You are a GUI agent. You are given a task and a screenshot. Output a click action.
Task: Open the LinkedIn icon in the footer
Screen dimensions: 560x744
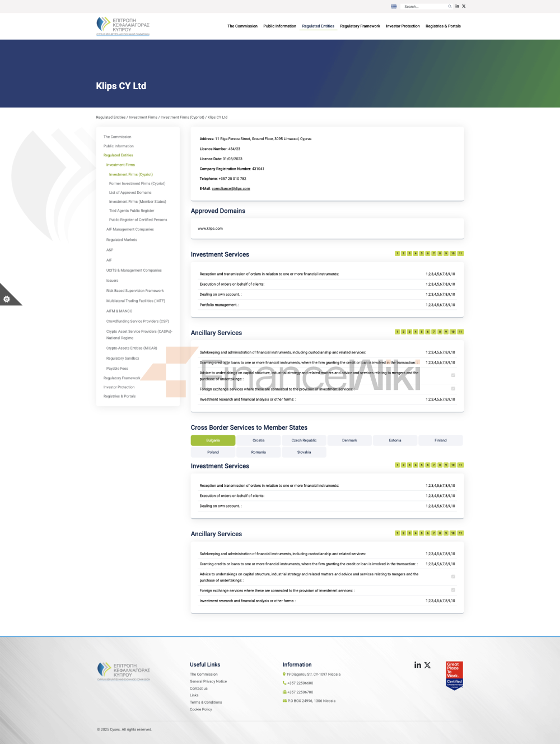[x=418, y=665]
